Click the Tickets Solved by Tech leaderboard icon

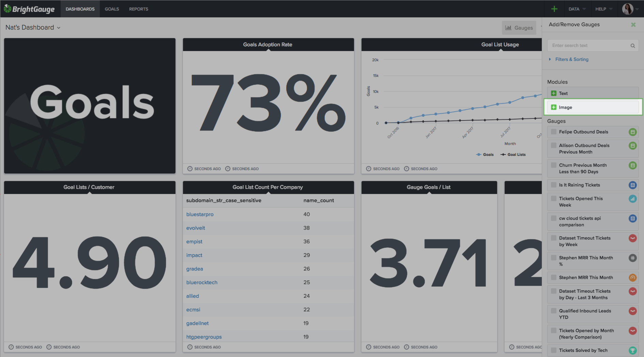[x=633, y=351]
